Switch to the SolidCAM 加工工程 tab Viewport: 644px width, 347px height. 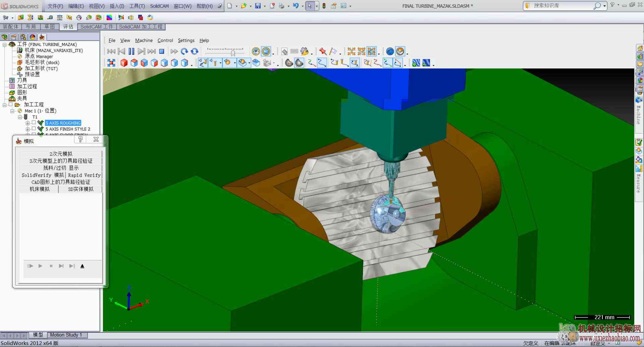point(141,27)
